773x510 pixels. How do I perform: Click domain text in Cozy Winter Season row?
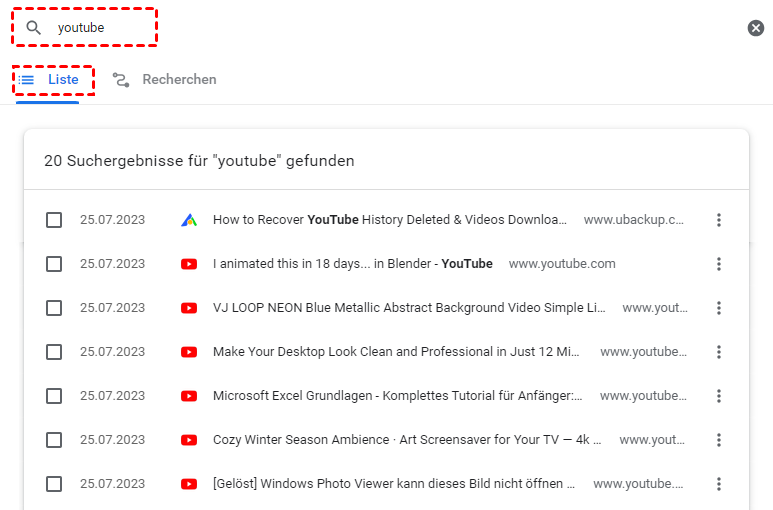coord(652,440)
